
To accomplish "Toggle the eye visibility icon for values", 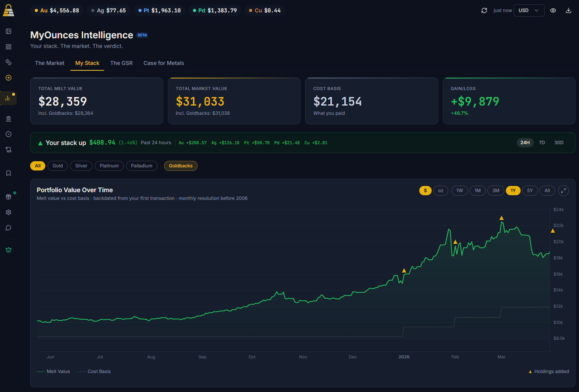I will click(x=553, y=10).
